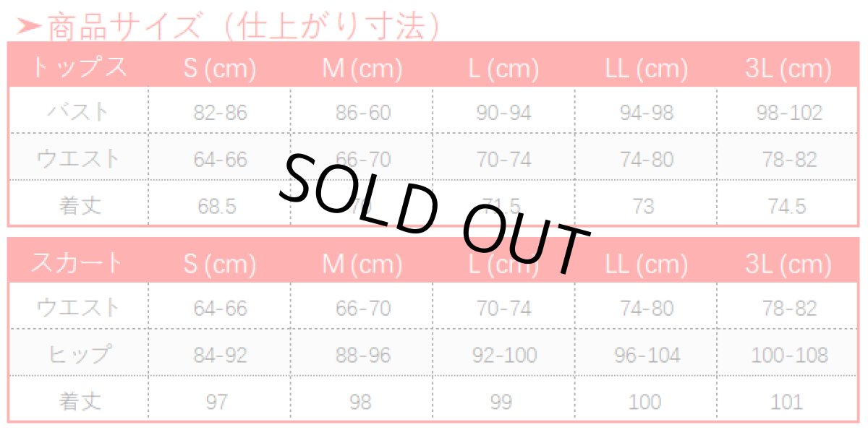Click the ヒップ S value 84-92

pos(220,355)
